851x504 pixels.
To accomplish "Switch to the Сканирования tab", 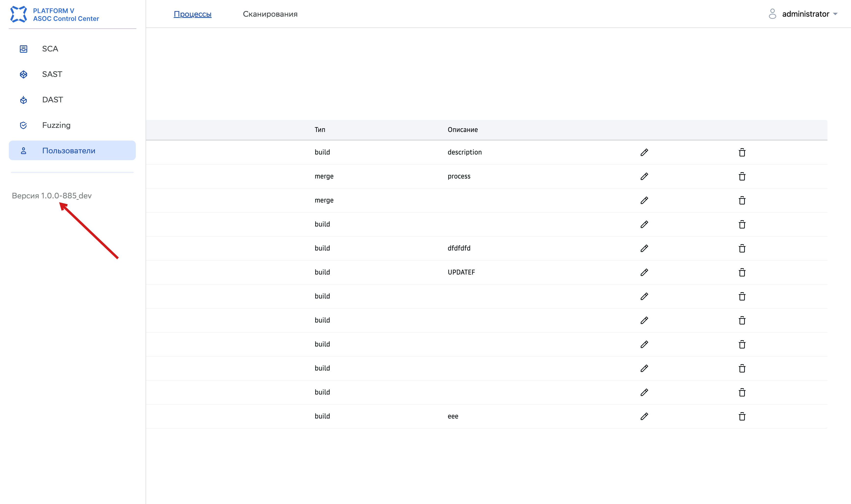I will tap(270, 14).
